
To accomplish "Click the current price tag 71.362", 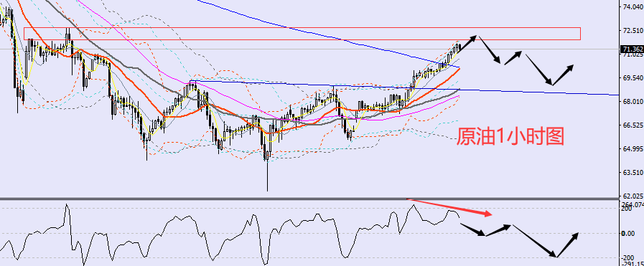I will 632,49.
